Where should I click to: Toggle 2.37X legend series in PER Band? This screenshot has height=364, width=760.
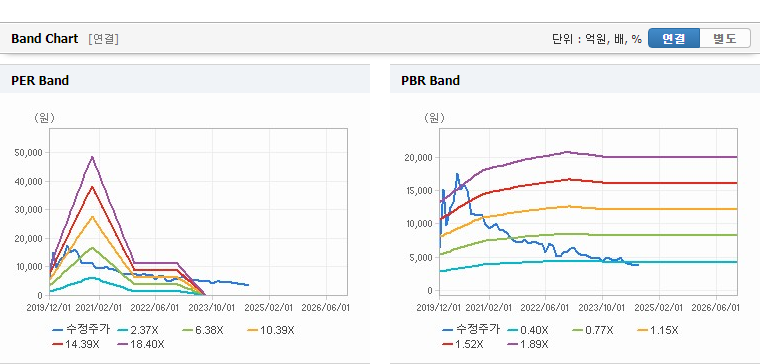click(x=138, y=330)
